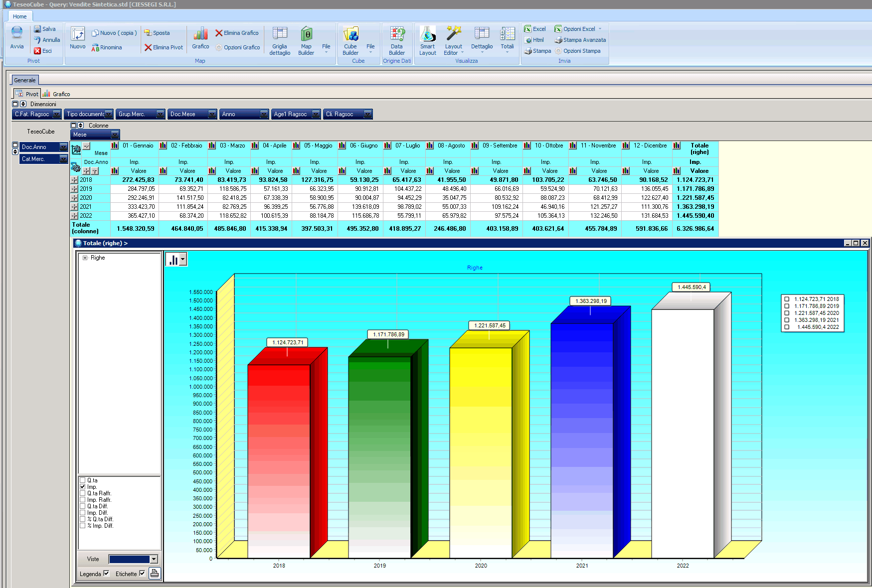Switch to the Pivot tab

[x=27, y=94]
